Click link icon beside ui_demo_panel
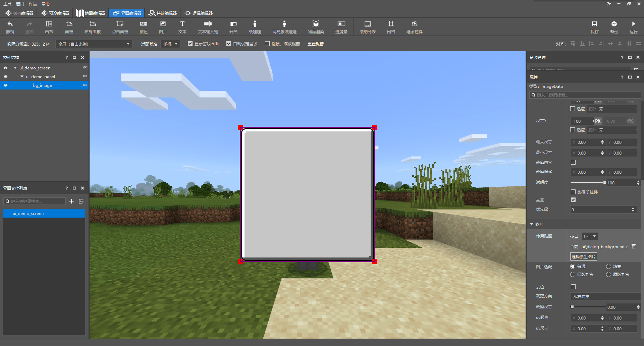The width and height of the screenshot is (644, 346). (x=85, y=76)
